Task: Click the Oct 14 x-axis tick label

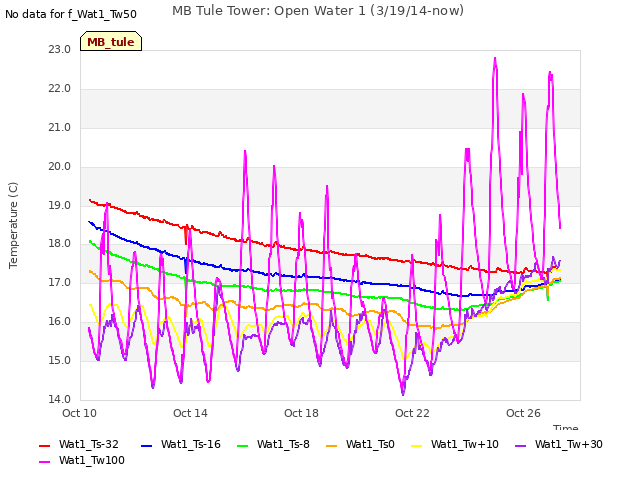Action: (190, 413)
